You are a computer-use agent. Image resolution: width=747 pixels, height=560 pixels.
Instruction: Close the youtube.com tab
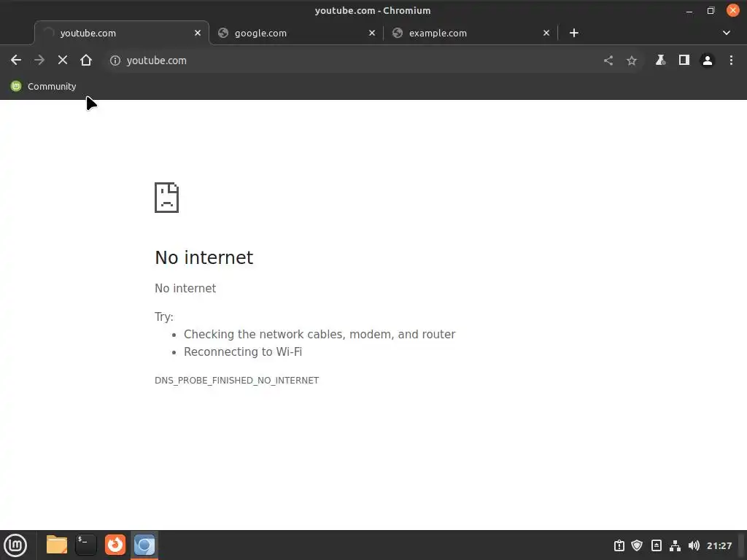coord(198,33)
